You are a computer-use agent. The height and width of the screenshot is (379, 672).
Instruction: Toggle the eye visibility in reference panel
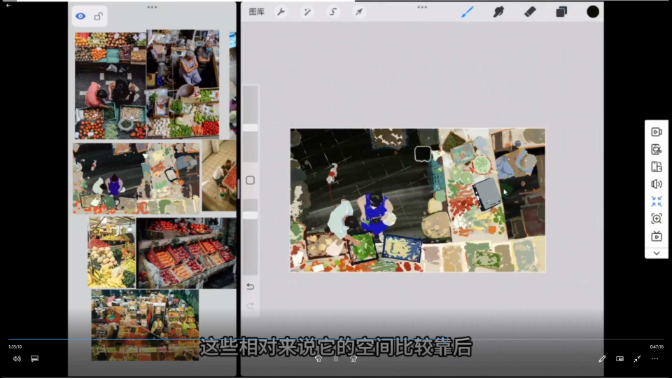(81, 16)
